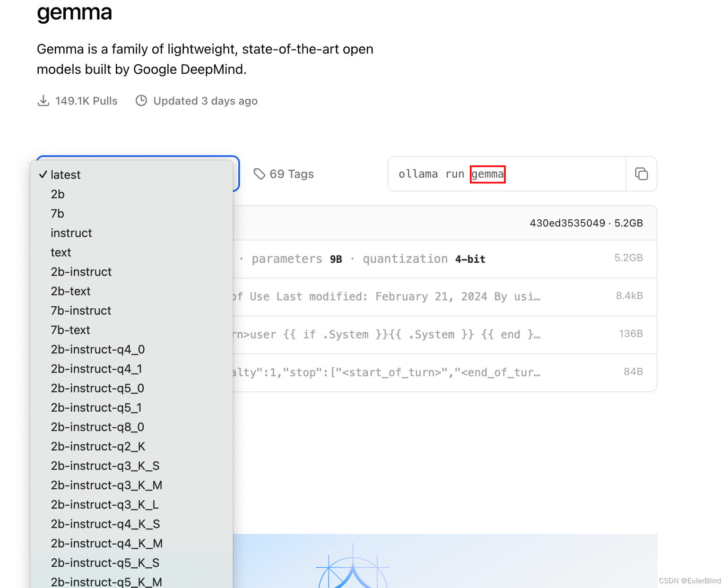The image size is (728, 588).
Task: Click the '8.4kB' file size value
Action: pos(629,295)
